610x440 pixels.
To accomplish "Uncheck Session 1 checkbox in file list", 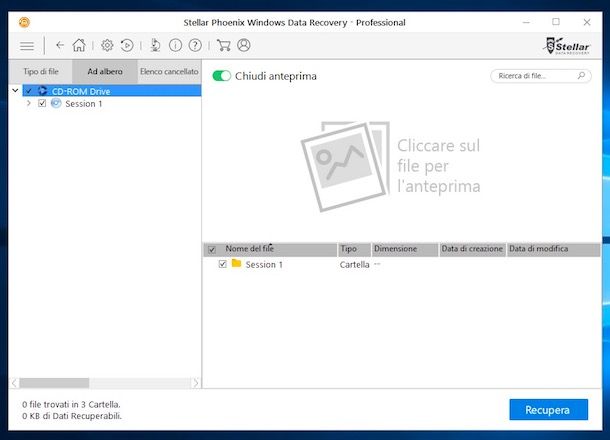I will coord(223,264).
